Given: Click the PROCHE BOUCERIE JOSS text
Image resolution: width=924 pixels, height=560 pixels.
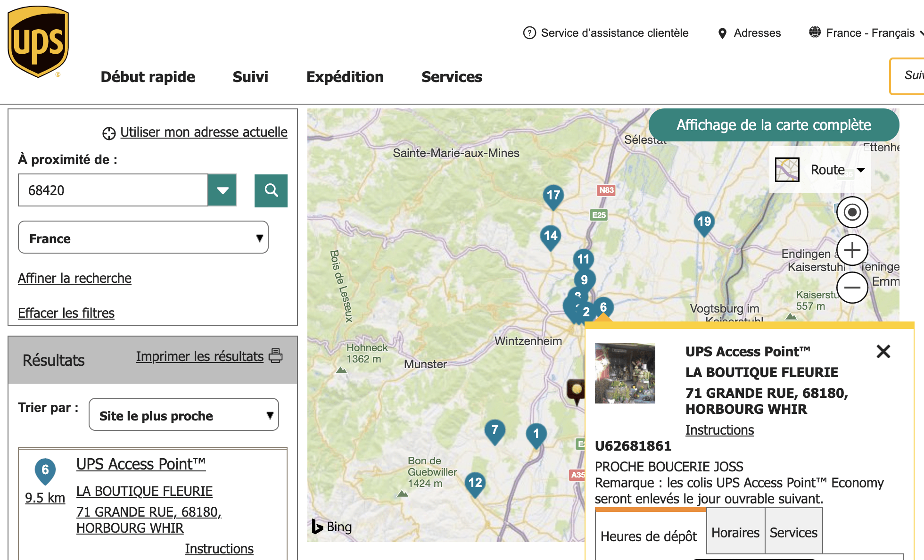Looking at the screenshot, I should (669, 467).
